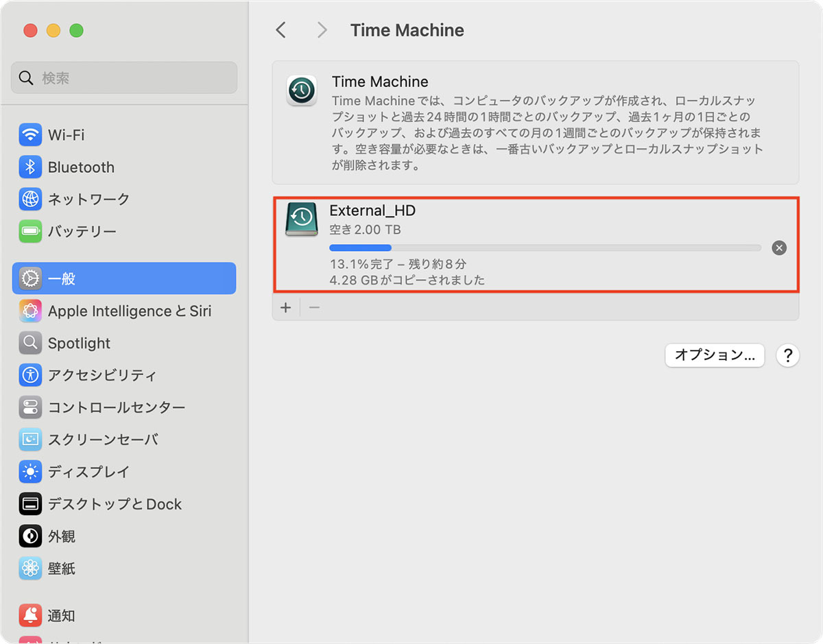Select the 外観 label in sidebar

[62, 537]
